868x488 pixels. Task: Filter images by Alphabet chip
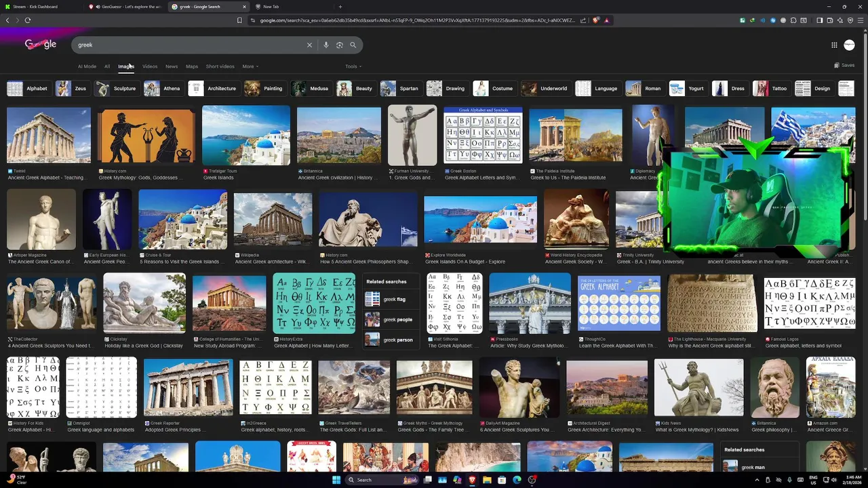[29, 88]
